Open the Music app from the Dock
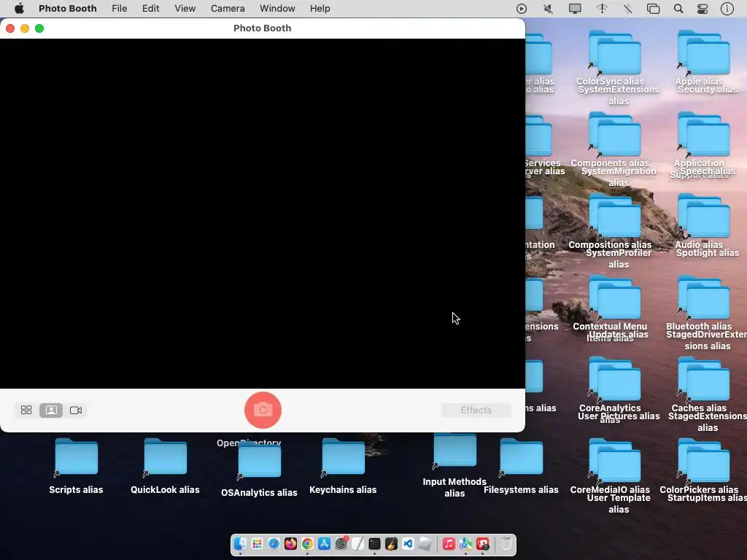747x560 pixels. point(449,543)
